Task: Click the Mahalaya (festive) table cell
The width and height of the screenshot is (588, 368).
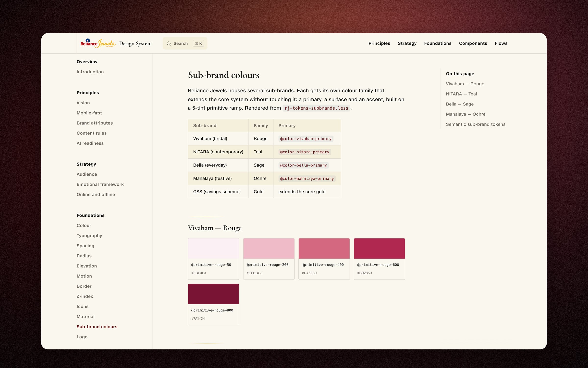Action: [218, 178]
